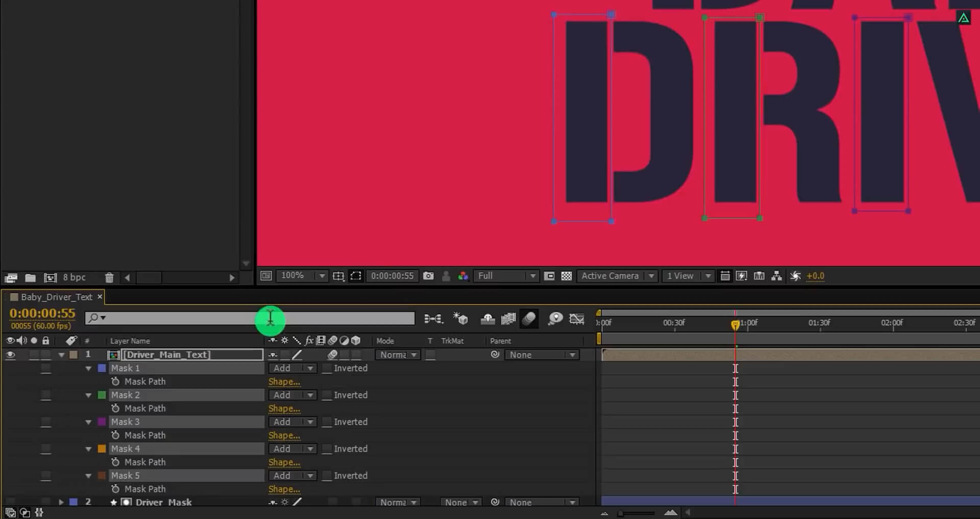Toggle hide shy layers icon
980x519 pixels.
click(x=487, y=319)
